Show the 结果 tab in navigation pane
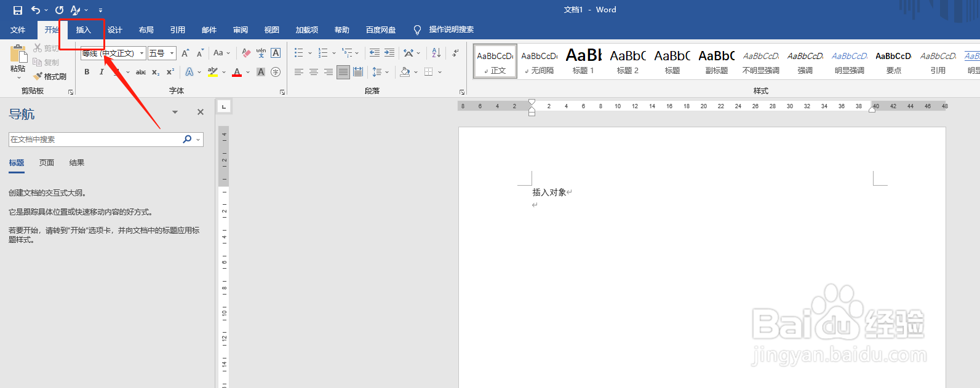980x388 pixels. tap(77, 163)
